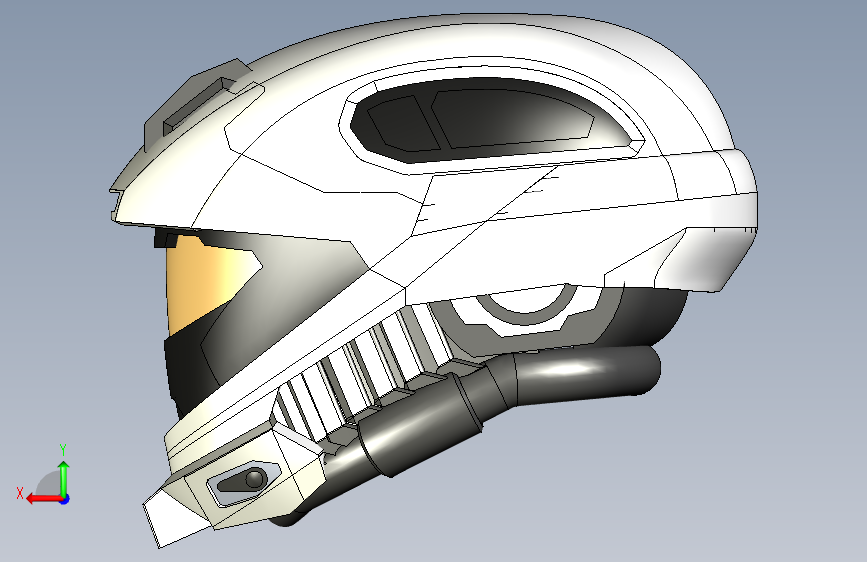This screenshot has height=562, width=867.
Task: Click the blue Z axis dot of the triad
Action: pyautogui.click(x=65, y=499)
